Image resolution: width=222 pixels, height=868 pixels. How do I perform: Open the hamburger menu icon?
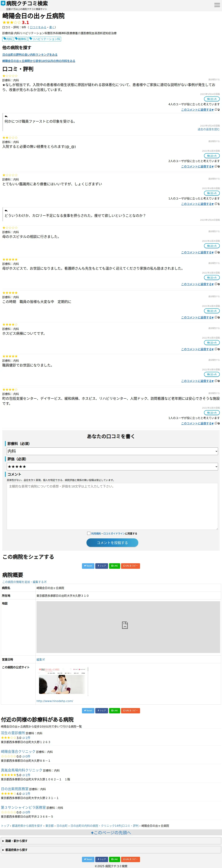click(217, 5)
